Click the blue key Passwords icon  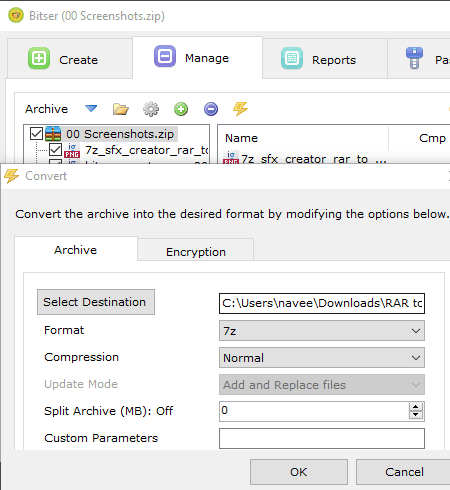point(414,58)
